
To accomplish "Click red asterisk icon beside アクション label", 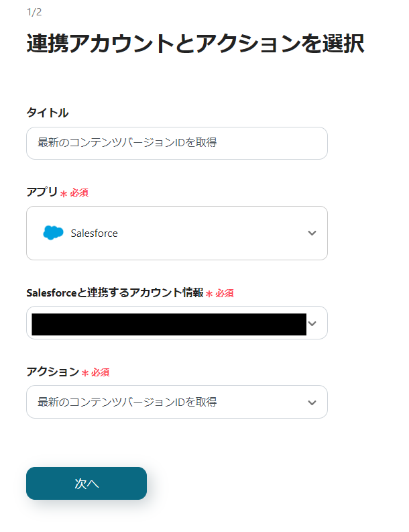I will coord(85,373).
